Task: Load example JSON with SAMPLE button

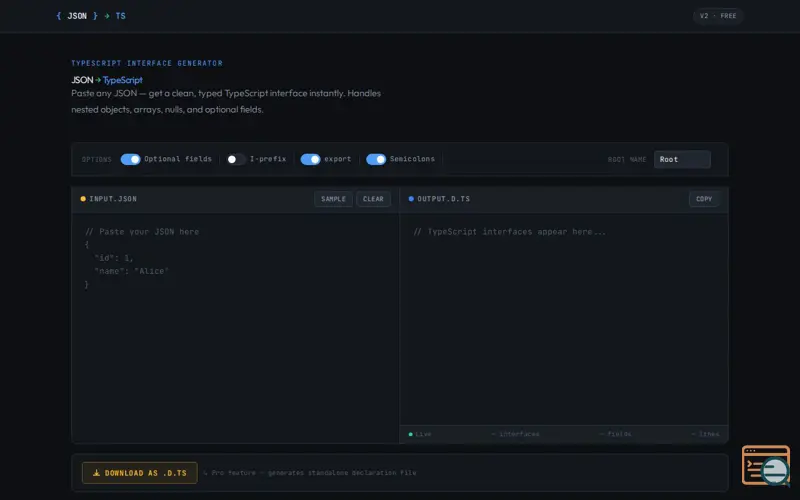Action: pyautogui.click(x=333, y=199)
